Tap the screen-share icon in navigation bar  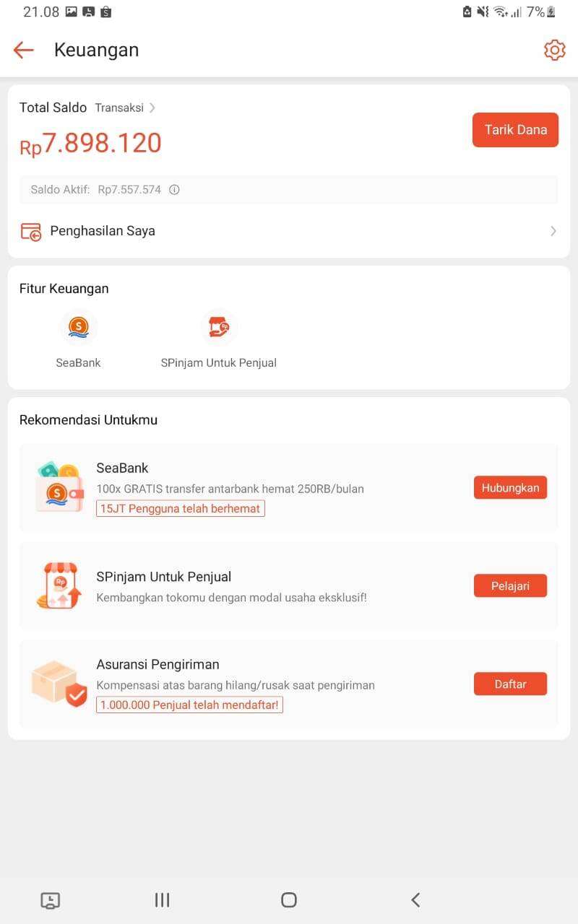[50, 899]
